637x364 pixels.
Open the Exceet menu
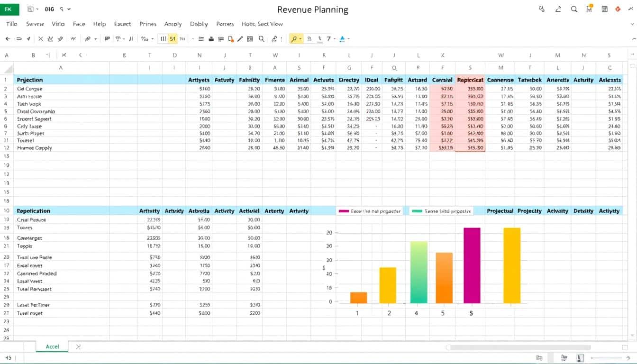point(123,24)
